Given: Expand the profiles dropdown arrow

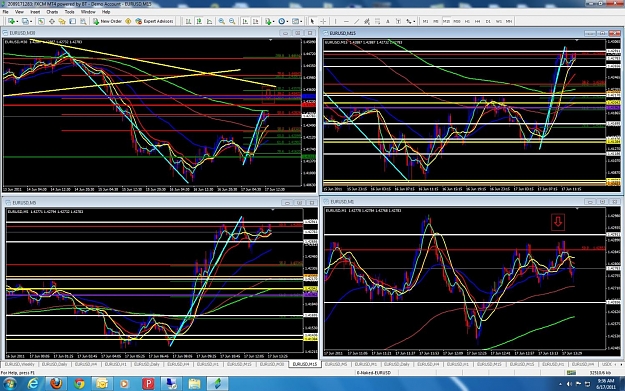Looking at the screenshot, I should (x=31, y=22).
